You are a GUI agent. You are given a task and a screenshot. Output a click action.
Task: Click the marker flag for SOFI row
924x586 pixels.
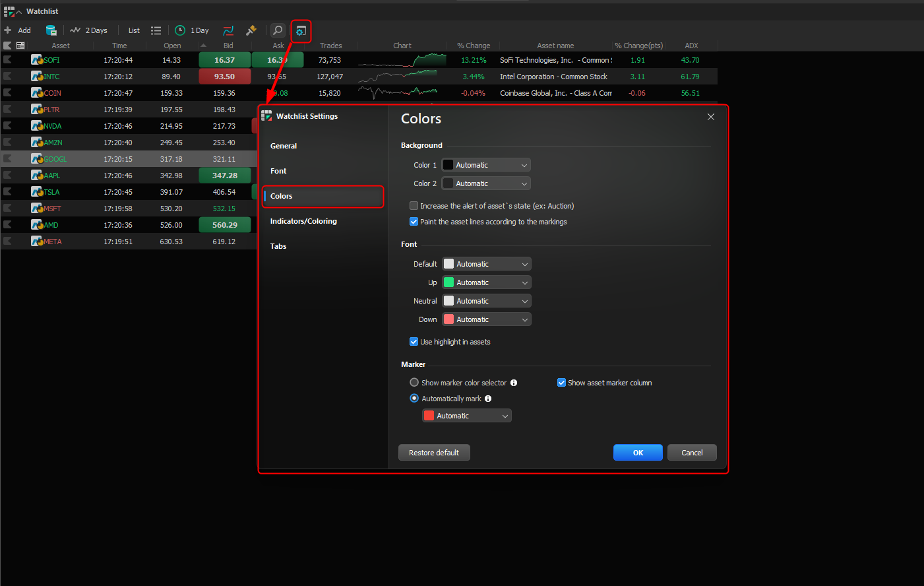(x=8, y=59)
